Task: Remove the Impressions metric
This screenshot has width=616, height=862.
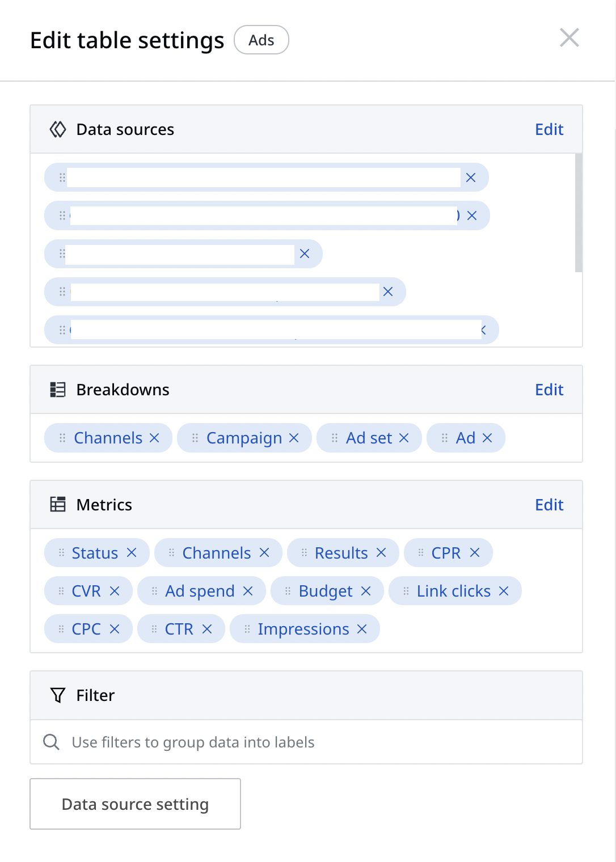Action: click(x=362, y=628)
